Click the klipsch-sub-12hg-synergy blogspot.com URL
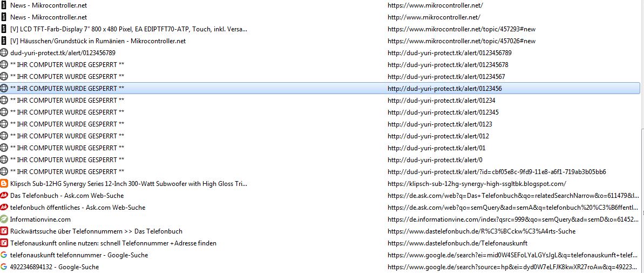644x273 pixels. 477,184
